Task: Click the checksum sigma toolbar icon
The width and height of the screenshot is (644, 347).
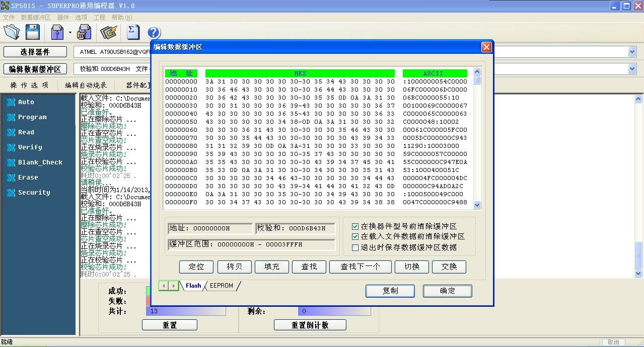Action: (133, 32)
